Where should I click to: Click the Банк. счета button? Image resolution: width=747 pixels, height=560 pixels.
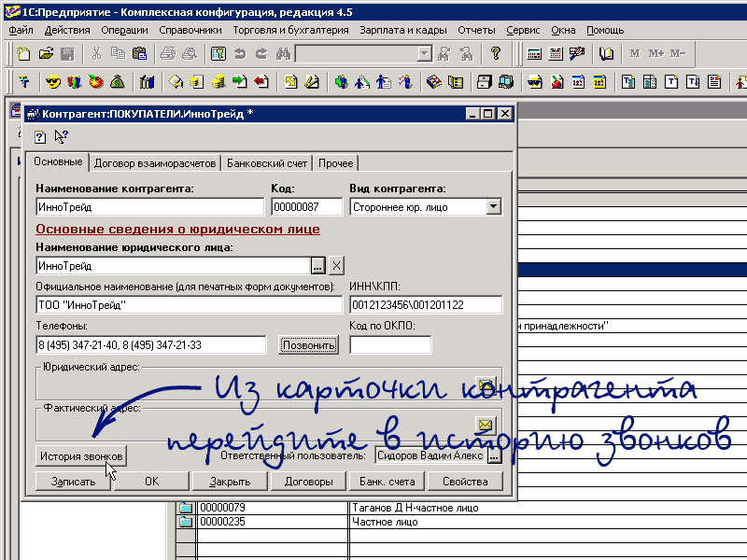[x=387, y=482]
